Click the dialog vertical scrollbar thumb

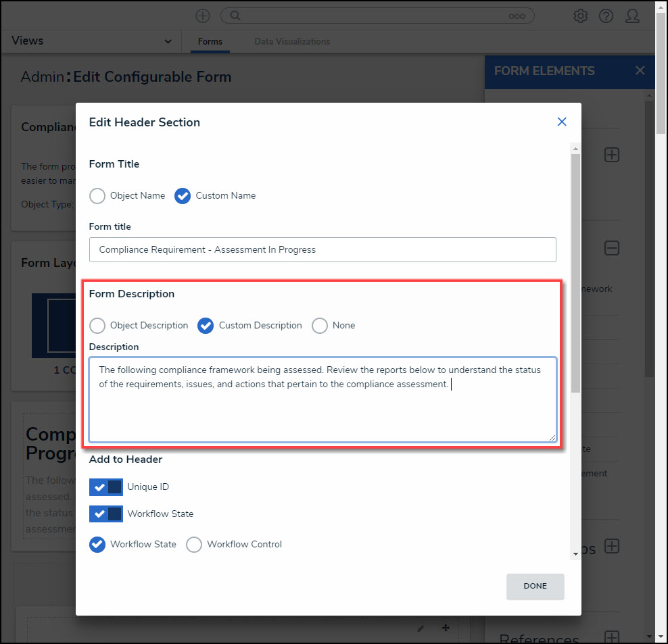(575, 272)
